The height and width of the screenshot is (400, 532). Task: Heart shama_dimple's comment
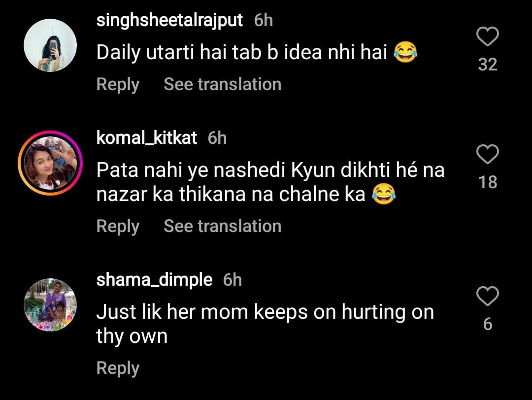click(x=488, y=297)
